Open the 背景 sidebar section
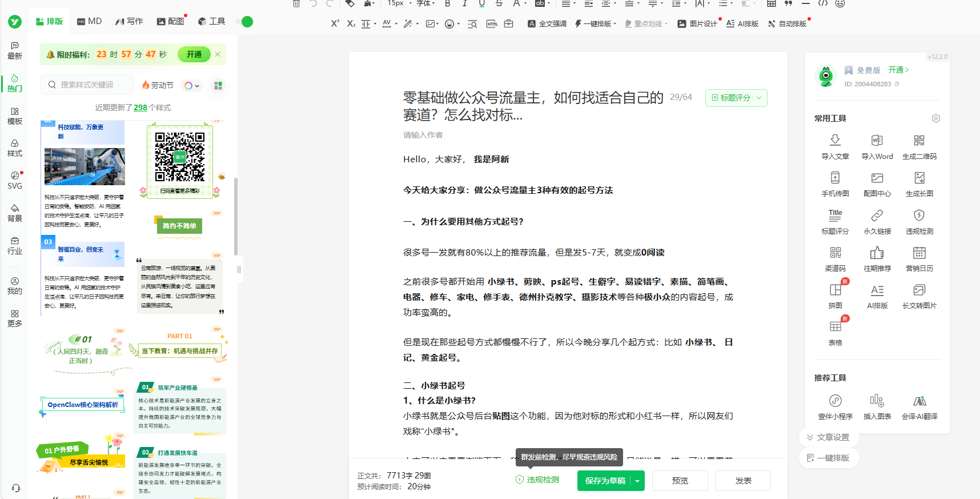This screenshot has height=499, width=980. [15, 213]
